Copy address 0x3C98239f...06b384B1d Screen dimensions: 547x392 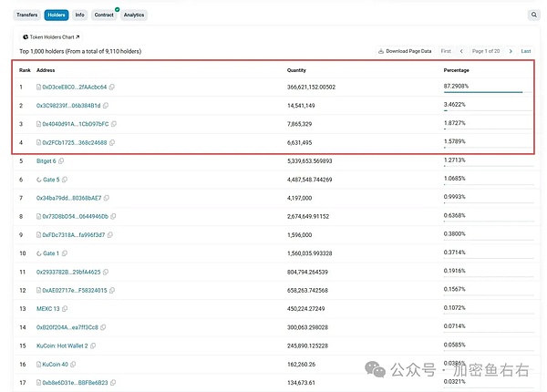click(107, 106)
